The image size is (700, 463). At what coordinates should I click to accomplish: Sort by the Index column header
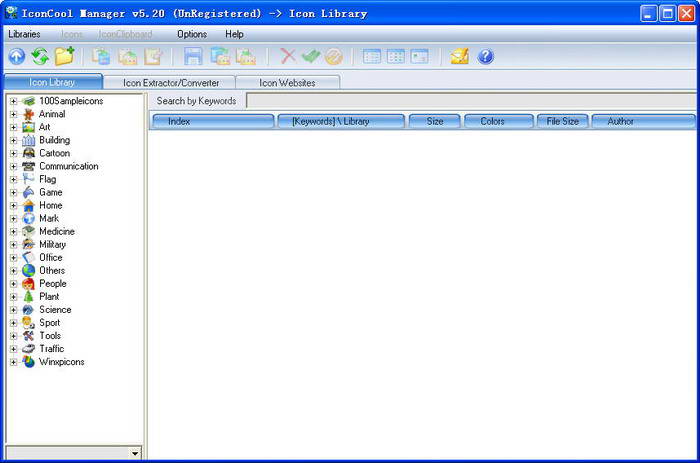(213, 121)
